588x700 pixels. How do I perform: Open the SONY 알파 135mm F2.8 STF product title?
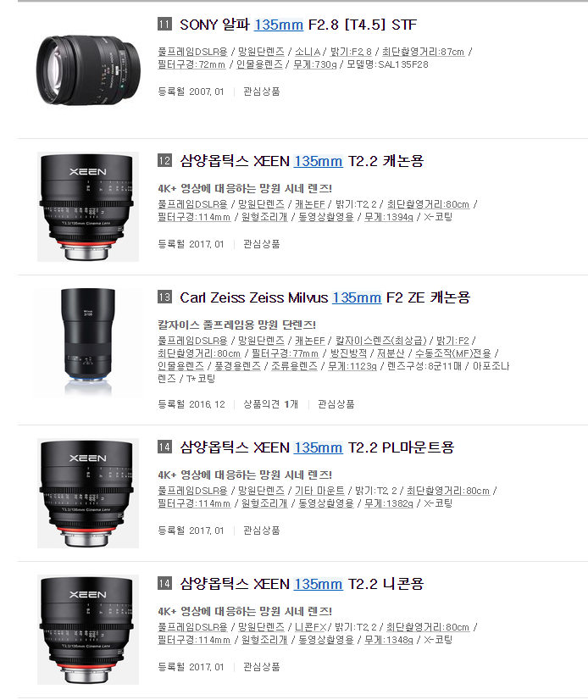(298, 25)
